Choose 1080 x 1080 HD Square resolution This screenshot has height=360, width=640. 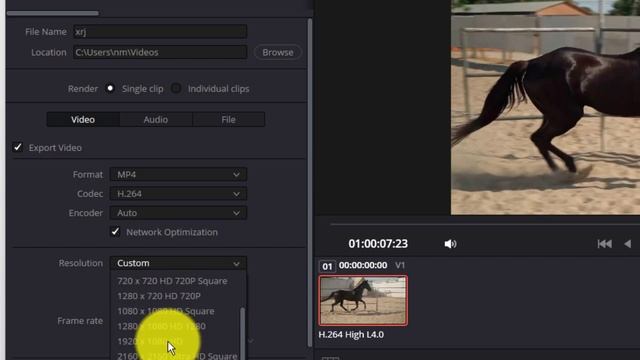pyautogui.click(x=165, y=311)
